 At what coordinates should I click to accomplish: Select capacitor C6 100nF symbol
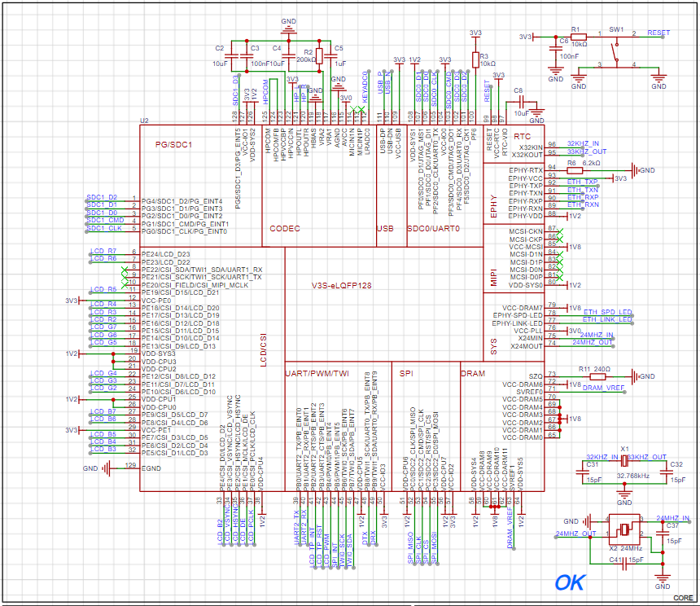[x=555, y=48]
